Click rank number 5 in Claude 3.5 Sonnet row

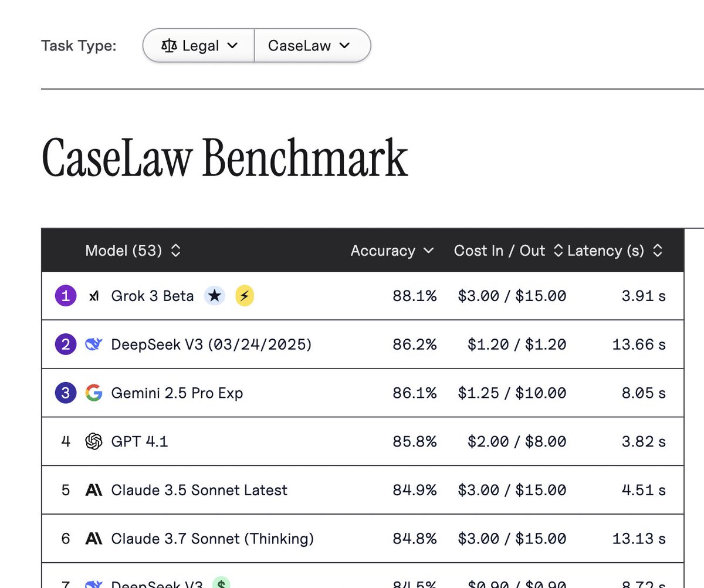click(x=66, y=490)
